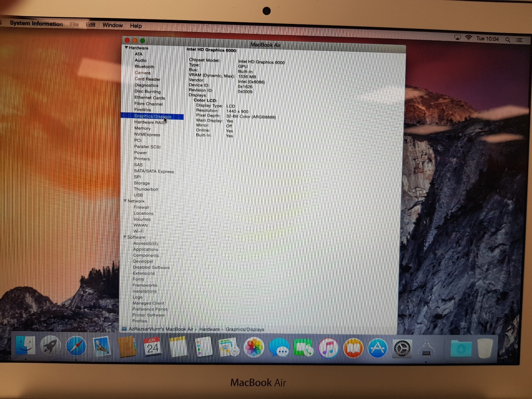This screenshot has width=532, height=399.
Task: Open Calendar icon showing 24
Action: (152, 347)
